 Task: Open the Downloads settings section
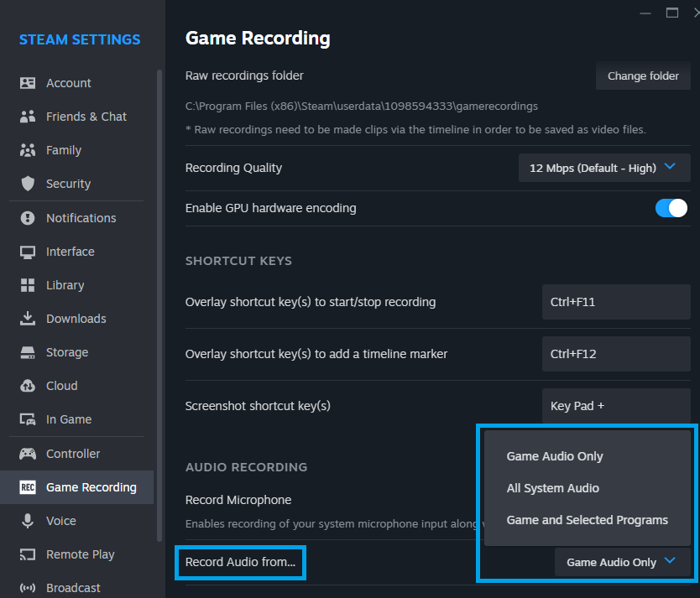click(76, 319)
